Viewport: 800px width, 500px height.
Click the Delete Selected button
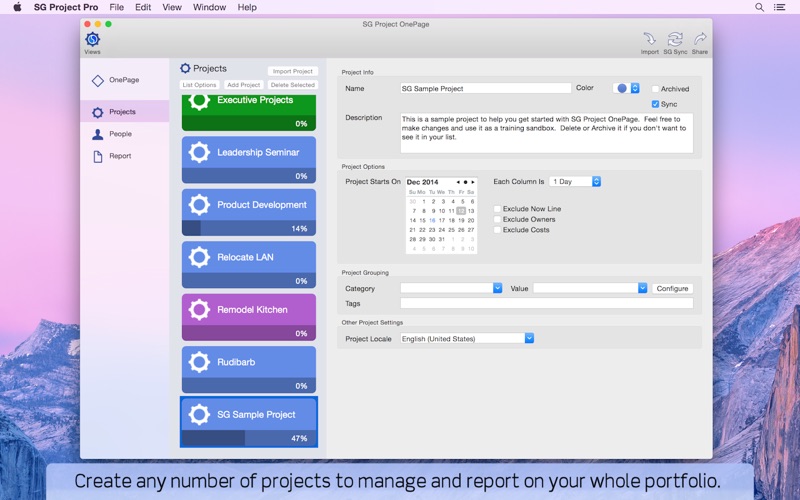pos(293,85)
